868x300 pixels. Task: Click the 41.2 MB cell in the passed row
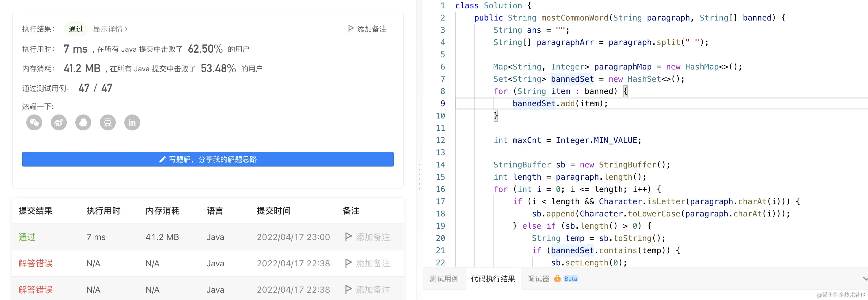(x=162, y=237)
